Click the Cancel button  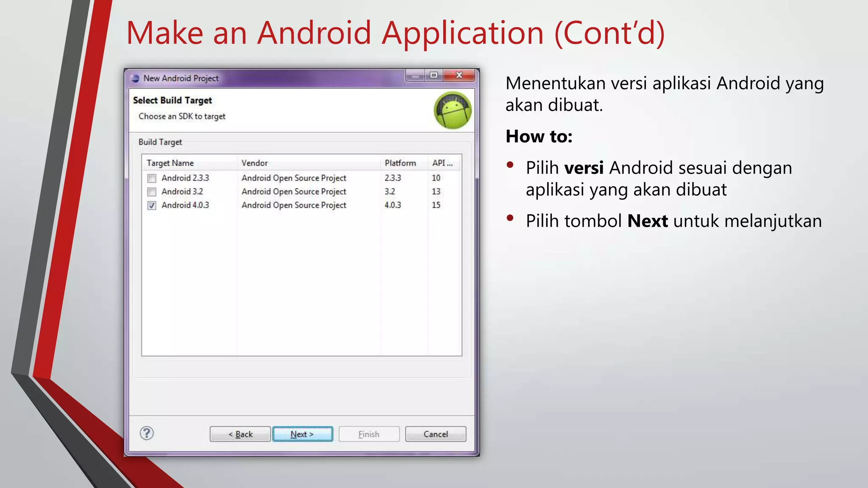tap(436, 434)
